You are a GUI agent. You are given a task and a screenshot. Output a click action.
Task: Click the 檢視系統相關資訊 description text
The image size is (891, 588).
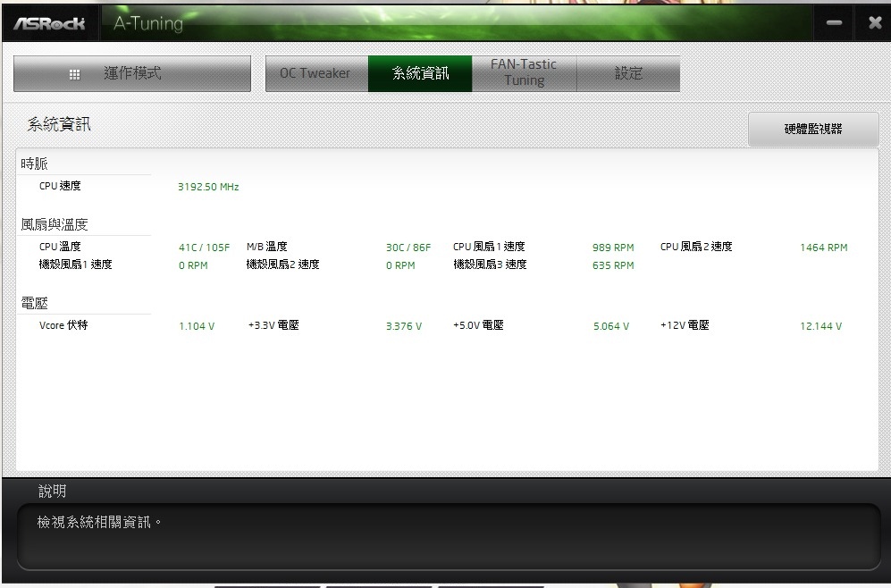pos(99,522)
